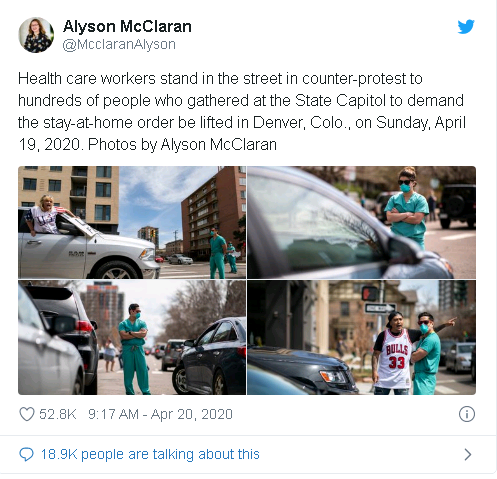Open photo of woman leaning from Ram truck

(132, 222)
